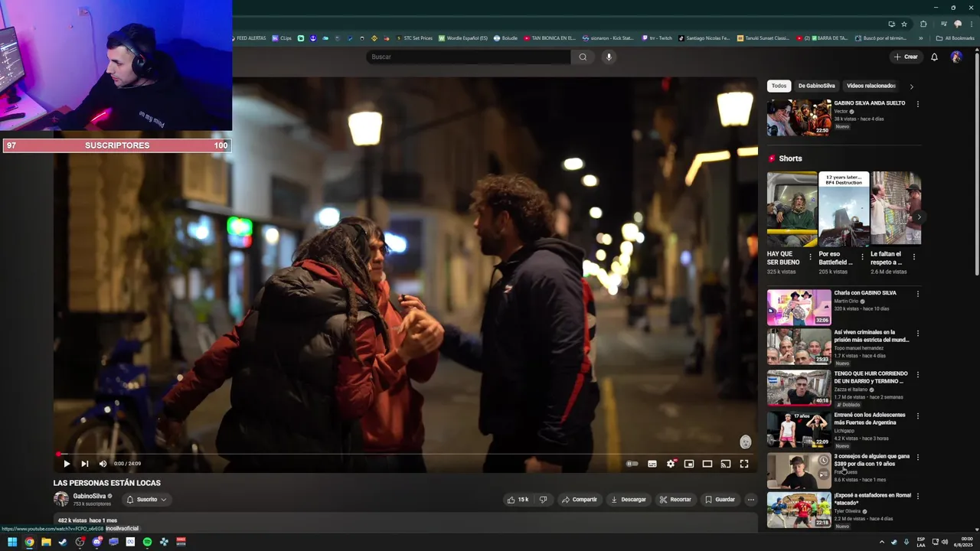Select the De GabinoSilva filter chip
This screenshot has height=551, width=980.
pos(816,86)
